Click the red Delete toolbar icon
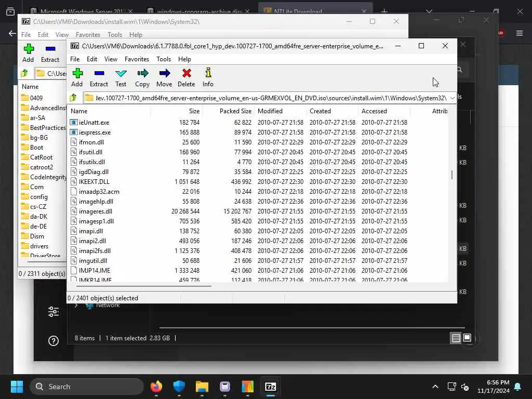The width and height of the screenshot is (532, 399). [187, 73]
